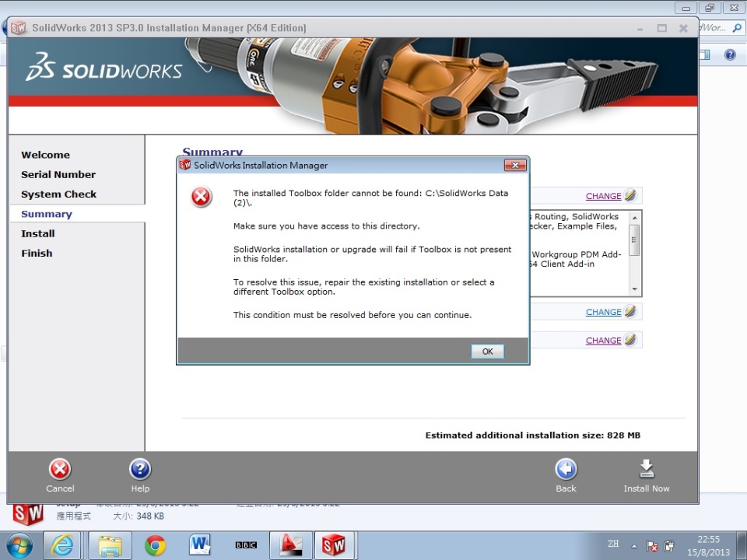Screen dimensions: 747x560
Task: Click the blue help icon in background window
Action: point(730,54)
